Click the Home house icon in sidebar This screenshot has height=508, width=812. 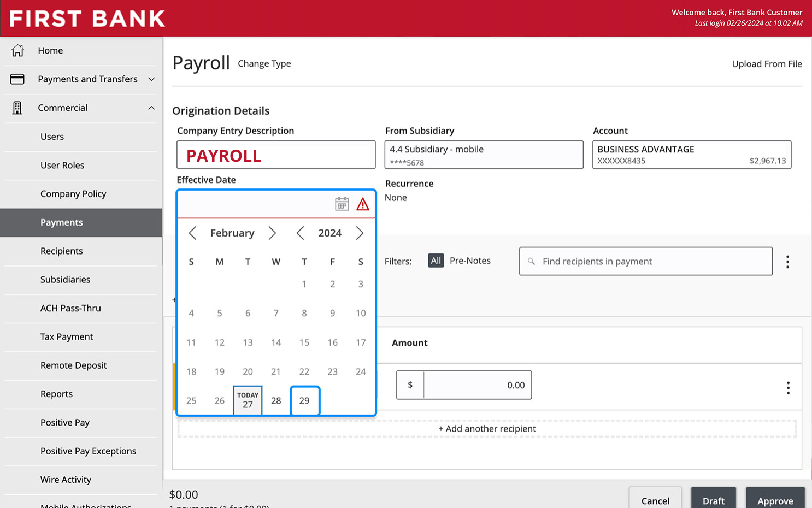tap(17, 50)
